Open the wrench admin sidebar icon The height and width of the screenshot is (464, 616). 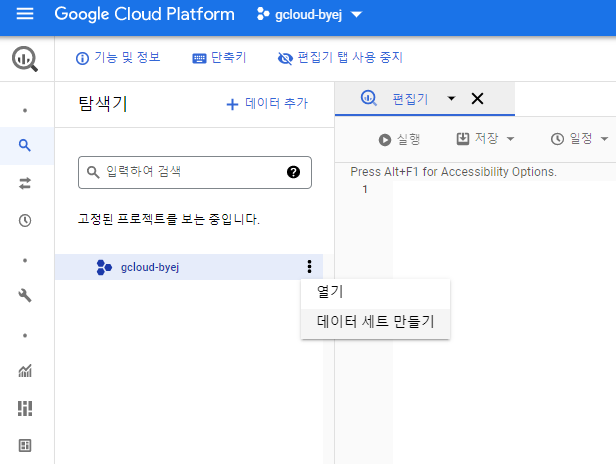point(25,295)
